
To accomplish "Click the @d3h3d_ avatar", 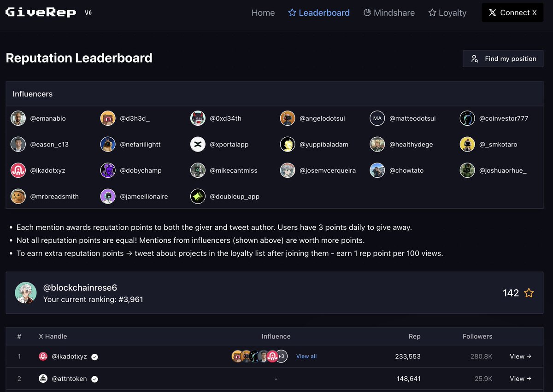I will coord(108,118).
